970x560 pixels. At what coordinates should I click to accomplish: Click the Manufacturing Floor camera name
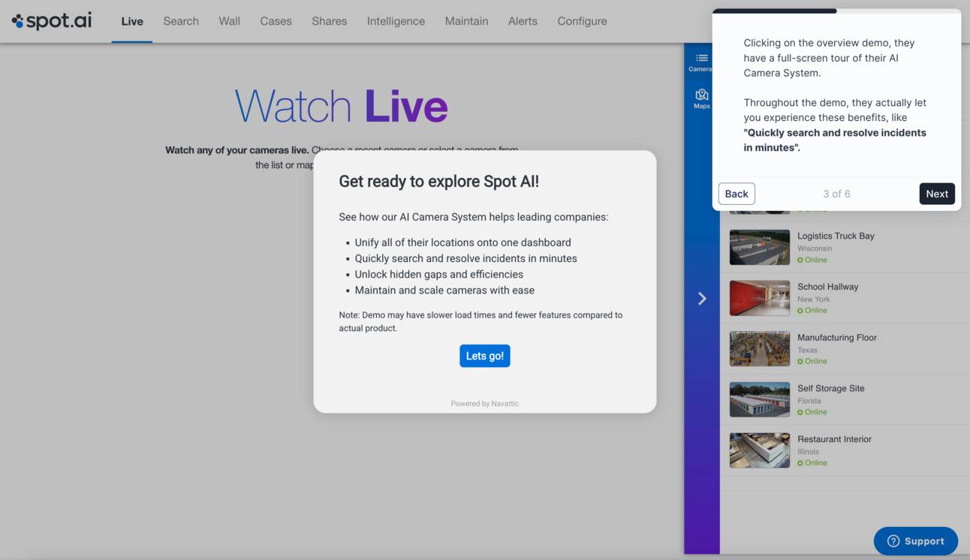click(x=837, y=338)
